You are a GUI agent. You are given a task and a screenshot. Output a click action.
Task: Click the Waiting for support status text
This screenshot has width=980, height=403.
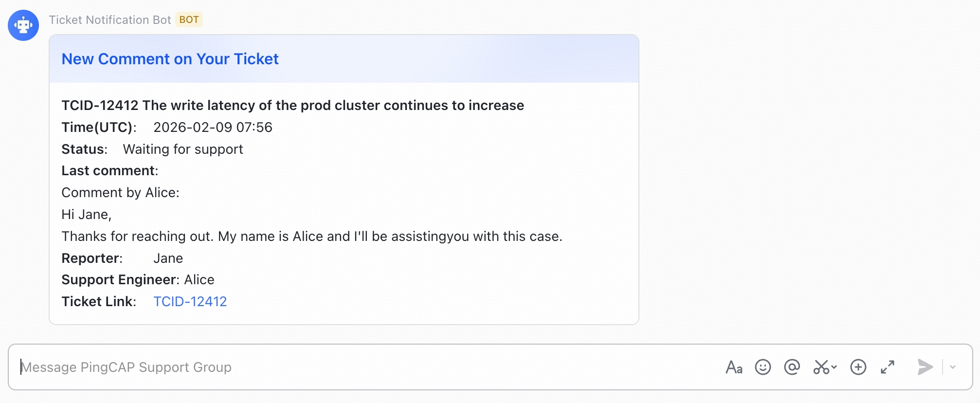[x=182, y=149]
